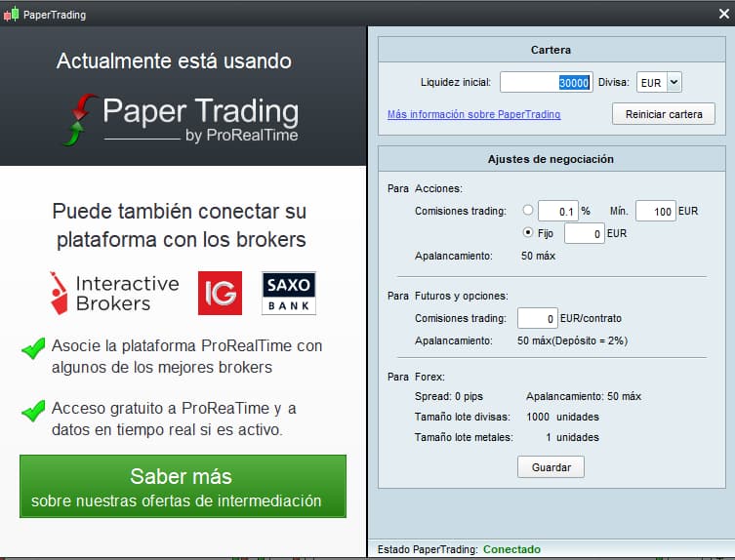
Task: Select the percentage commission radio button
Action: coord(528,210)
